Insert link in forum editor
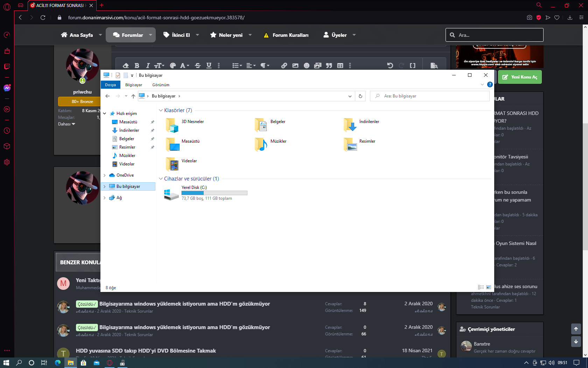588x368 pixels. click(x=284, y=66)
